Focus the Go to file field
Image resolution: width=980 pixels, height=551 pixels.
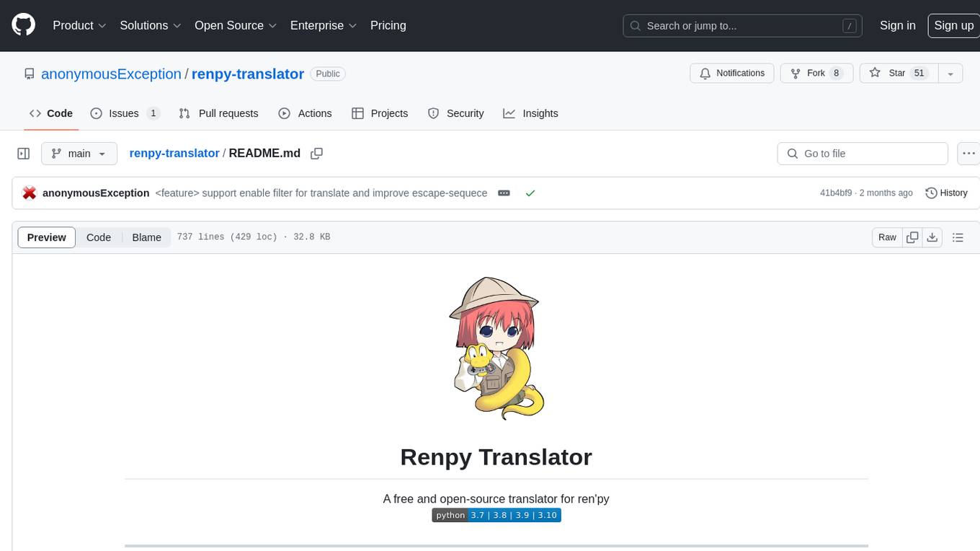point(863,154)
